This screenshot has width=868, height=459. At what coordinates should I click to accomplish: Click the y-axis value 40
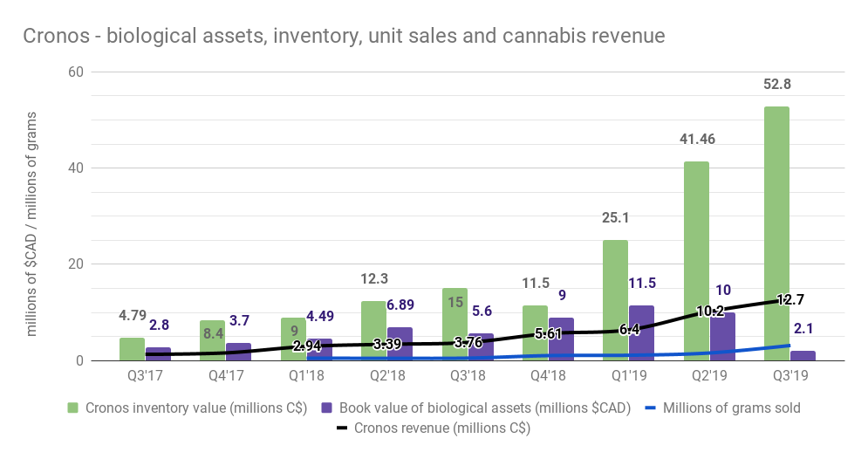76,168
